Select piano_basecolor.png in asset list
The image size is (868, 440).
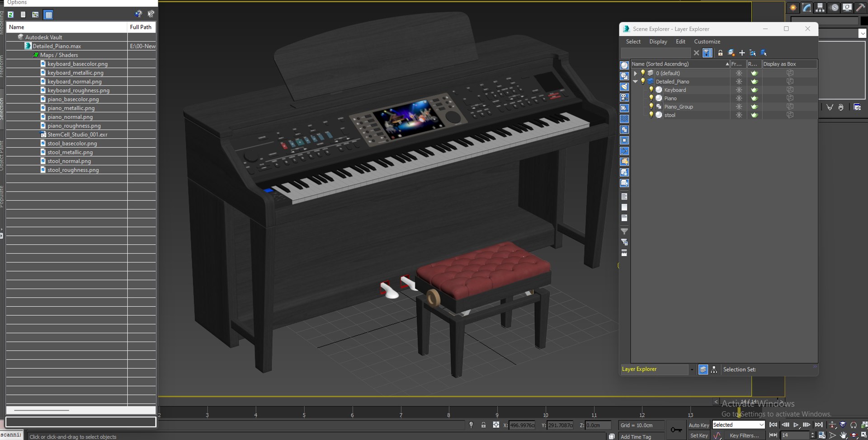point(73,99)
